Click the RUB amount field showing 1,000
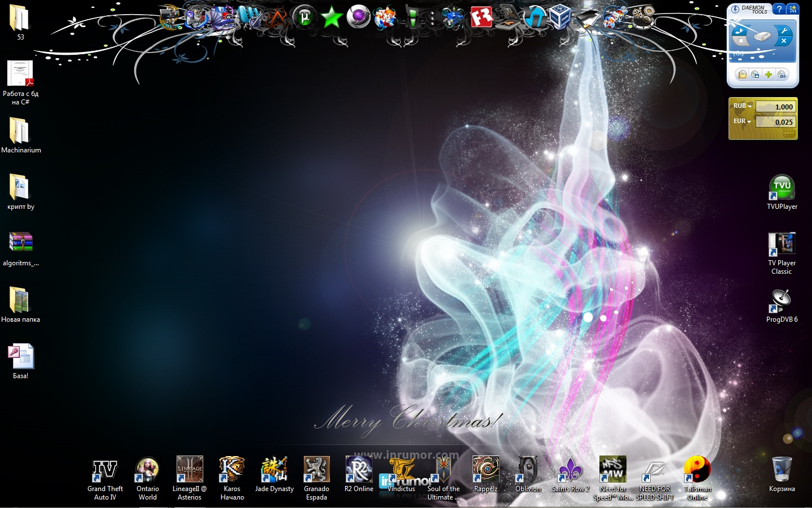The width and height of the screenshot is (812, 508). tap(775, 107)
